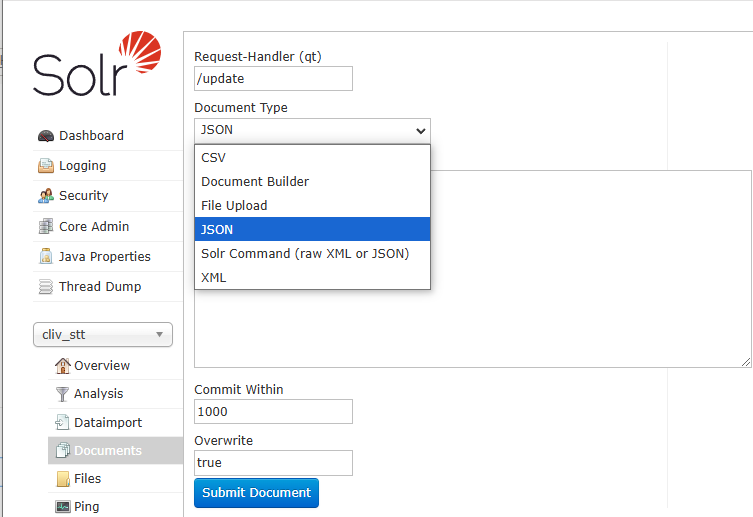The height and width of the screenshot is (517, 753).
Task: Click the Analysis funnel icon
Action: 62,394
